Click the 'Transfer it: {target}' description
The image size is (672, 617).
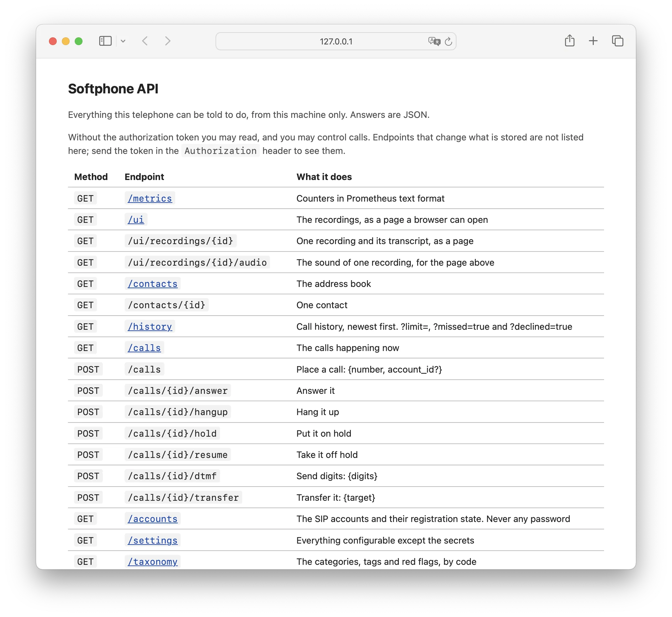tap(336, 498)
